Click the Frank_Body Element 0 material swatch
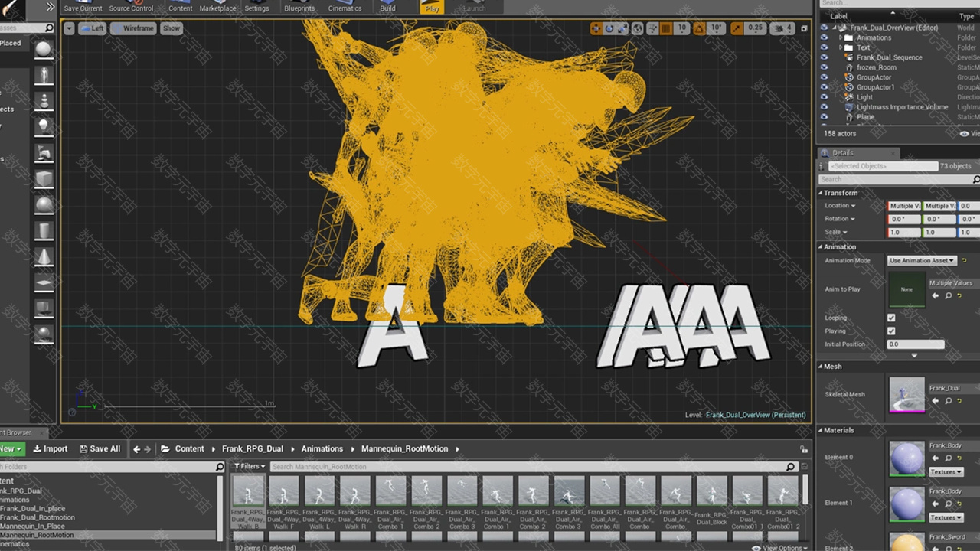This screenshot has width=980, height=551. (907, 458)
